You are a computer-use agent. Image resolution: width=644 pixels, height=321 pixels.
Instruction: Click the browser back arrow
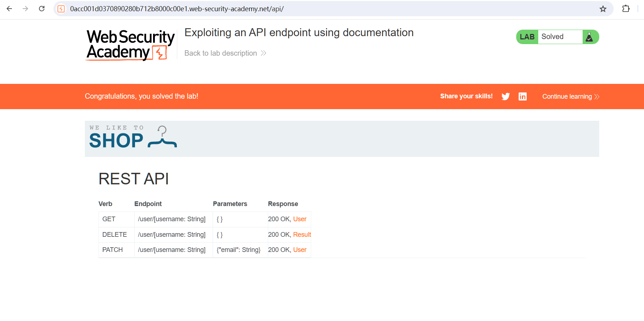point(9,9)
